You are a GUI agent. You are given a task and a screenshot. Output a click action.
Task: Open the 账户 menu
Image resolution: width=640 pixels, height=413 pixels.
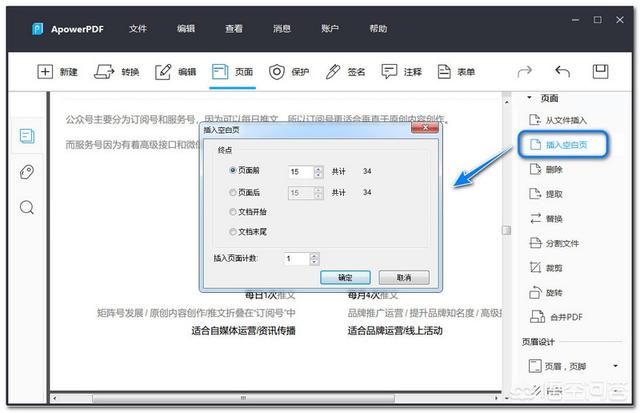pyautogui.click(x=330, y=29)
